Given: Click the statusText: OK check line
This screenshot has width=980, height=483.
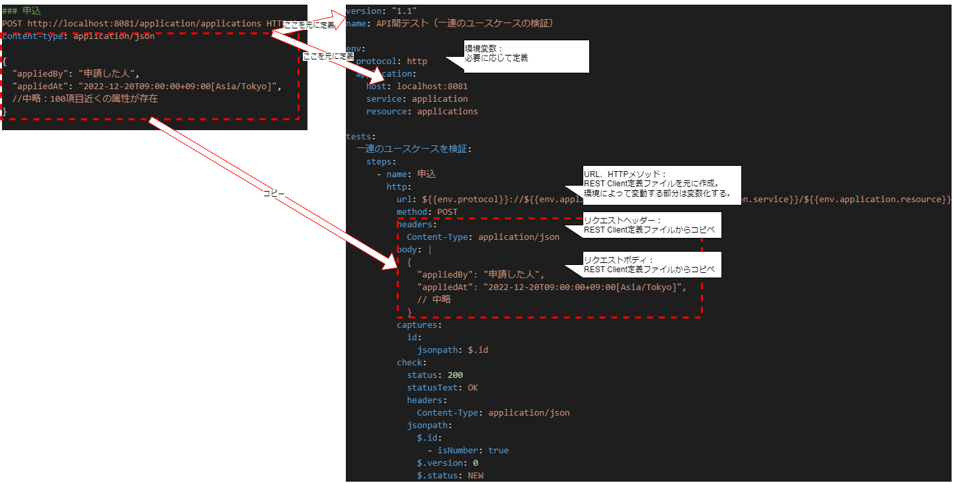Looking at the screenshot, I should pyautogui.click(x=444, y=387).
